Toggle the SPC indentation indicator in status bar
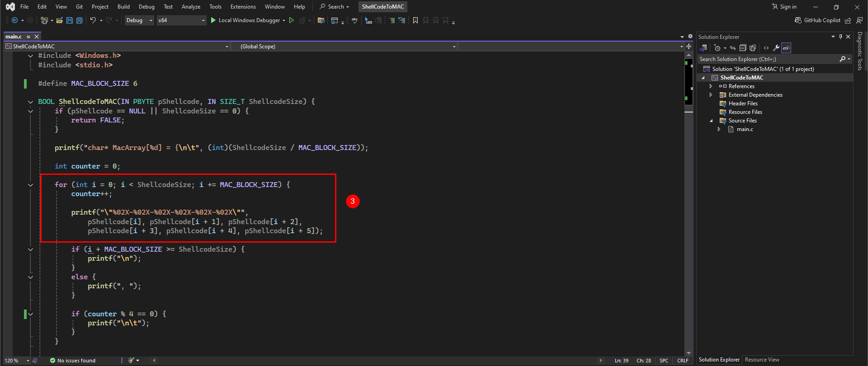 (664, 361)
